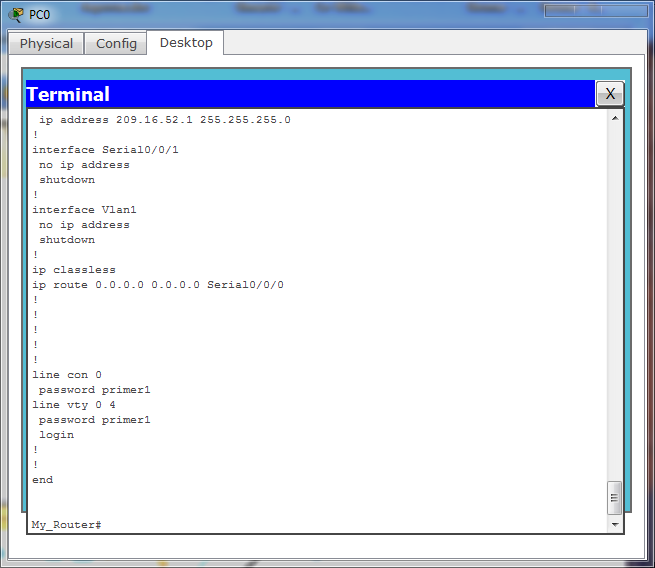Click 'no ip address' under interface Serial0/0/1

point(84,165)
